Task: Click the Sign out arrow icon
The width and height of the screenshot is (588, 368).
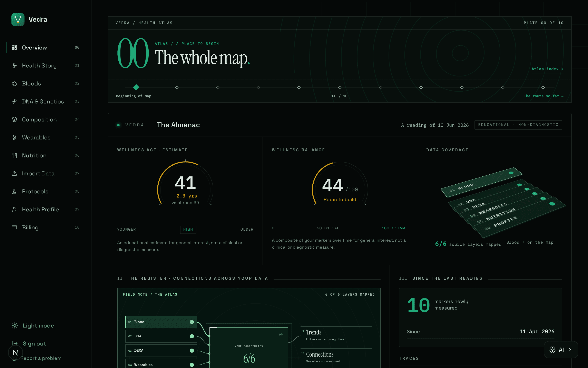Action: coord(14,344)
